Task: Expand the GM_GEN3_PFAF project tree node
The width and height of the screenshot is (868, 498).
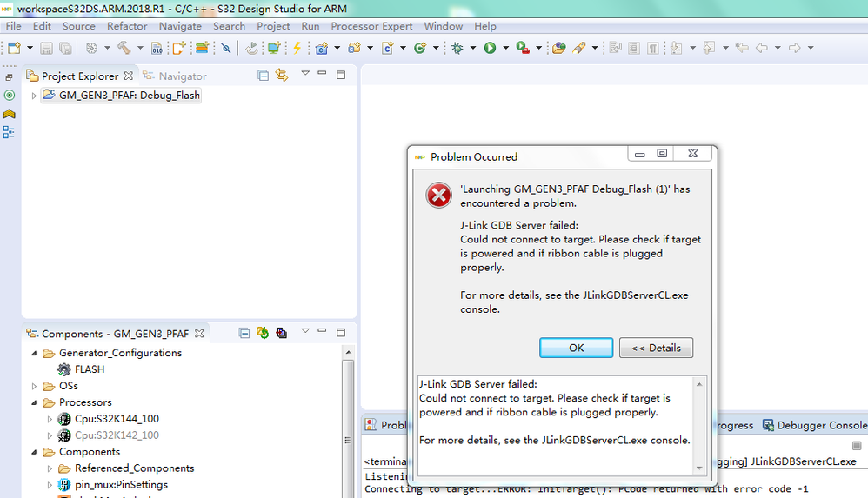Action: click(x=34, y=96)
